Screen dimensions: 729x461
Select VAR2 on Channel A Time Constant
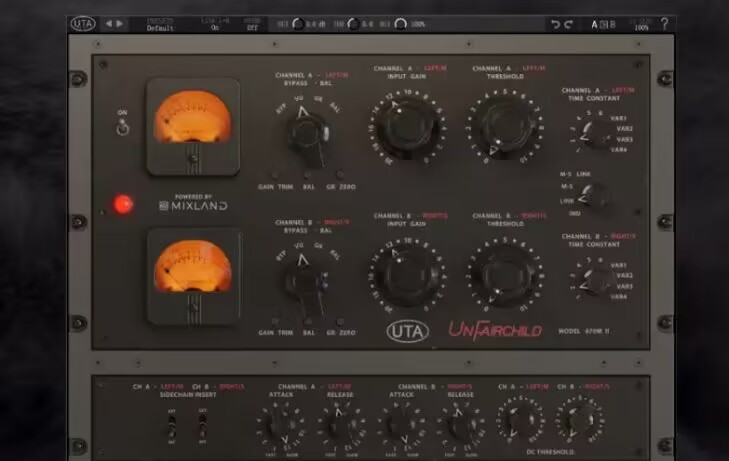625,129
